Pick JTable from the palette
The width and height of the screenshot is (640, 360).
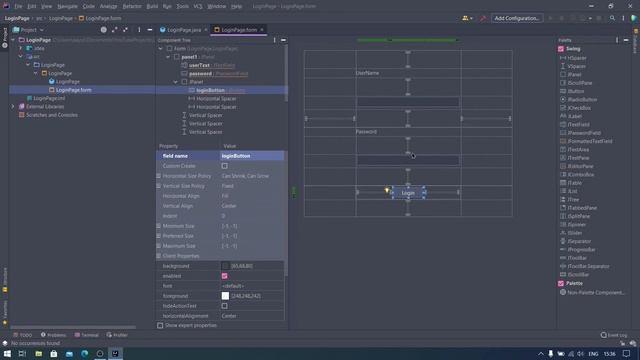point(571,183)
